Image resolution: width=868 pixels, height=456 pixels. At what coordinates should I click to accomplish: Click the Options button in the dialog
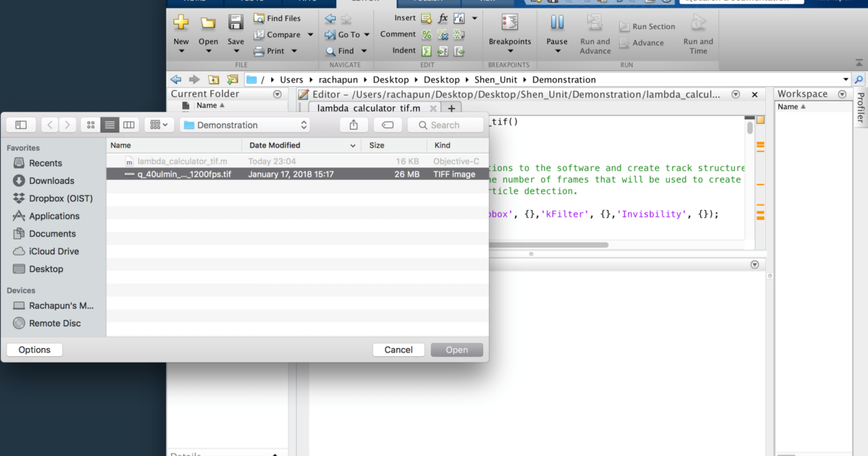coord(33,350)
